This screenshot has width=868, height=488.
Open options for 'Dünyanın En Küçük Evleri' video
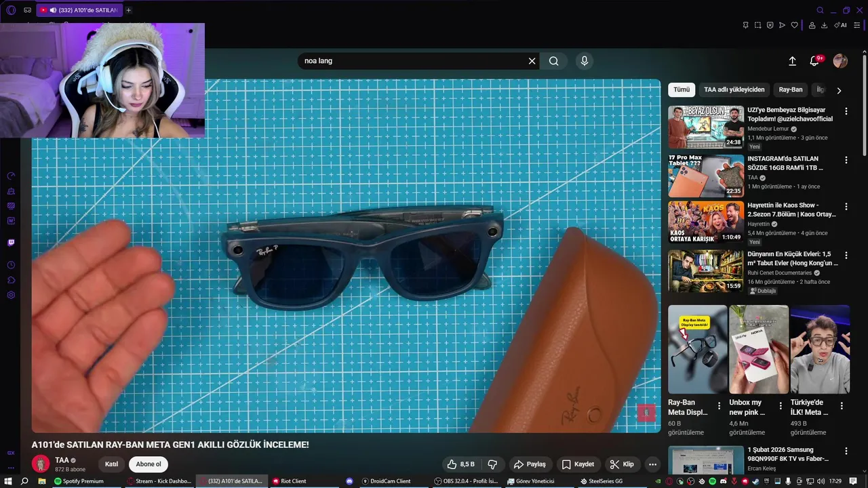pos(846,256)
